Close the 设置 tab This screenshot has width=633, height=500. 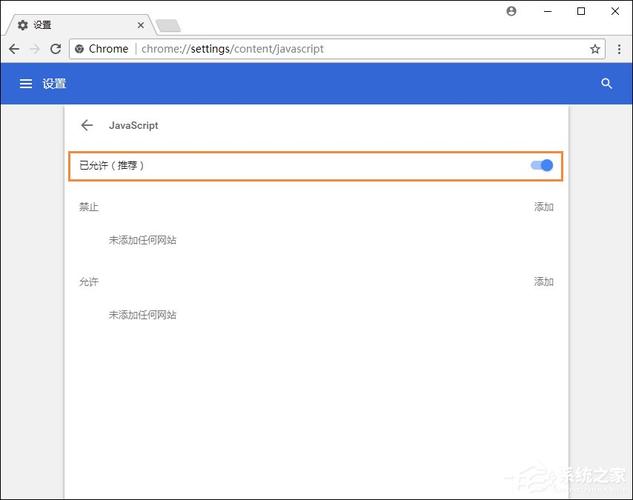(x=140, y=25)
